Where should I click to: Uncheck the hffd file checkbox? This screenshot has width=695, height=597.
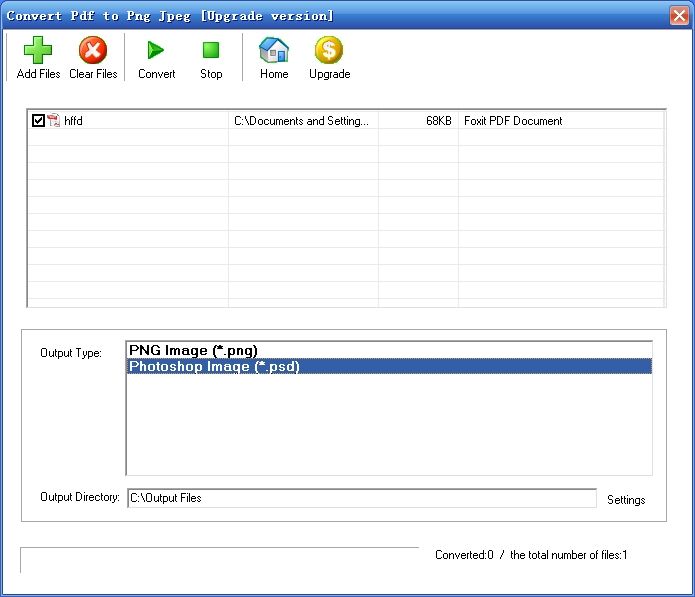point(38,121)
